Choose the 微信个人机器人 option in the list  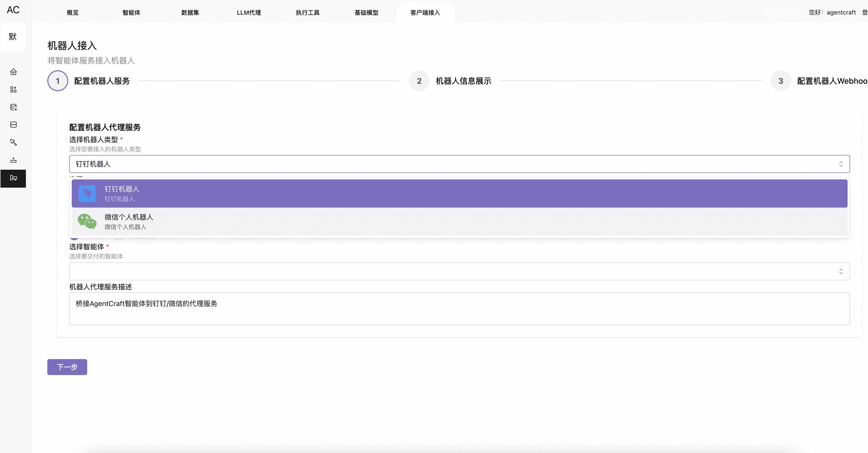tap(459, 222)
